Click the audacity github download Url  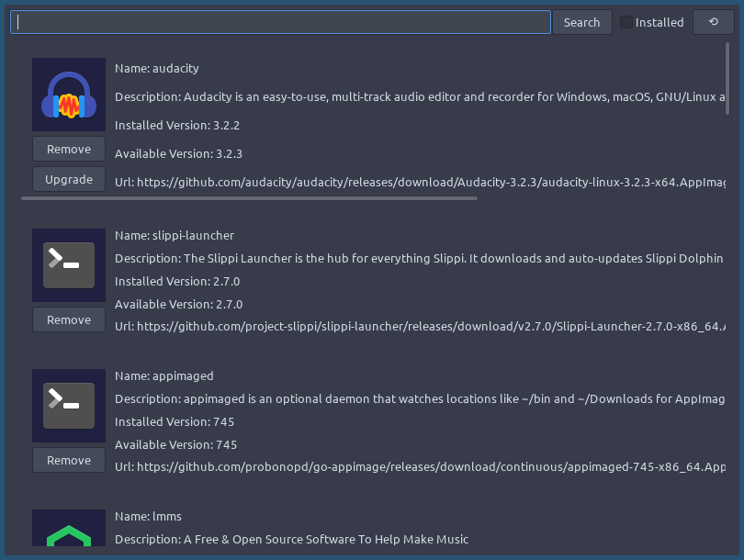pyautogui.click(x=420, y=182)
